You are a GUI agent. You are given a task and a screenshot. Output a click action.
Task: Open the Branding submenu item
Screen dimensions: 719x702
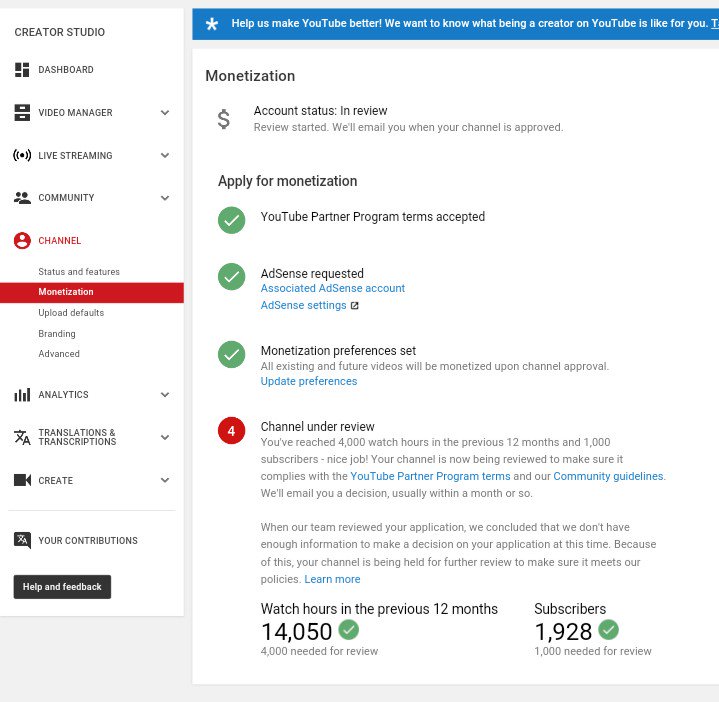(57, 333)
